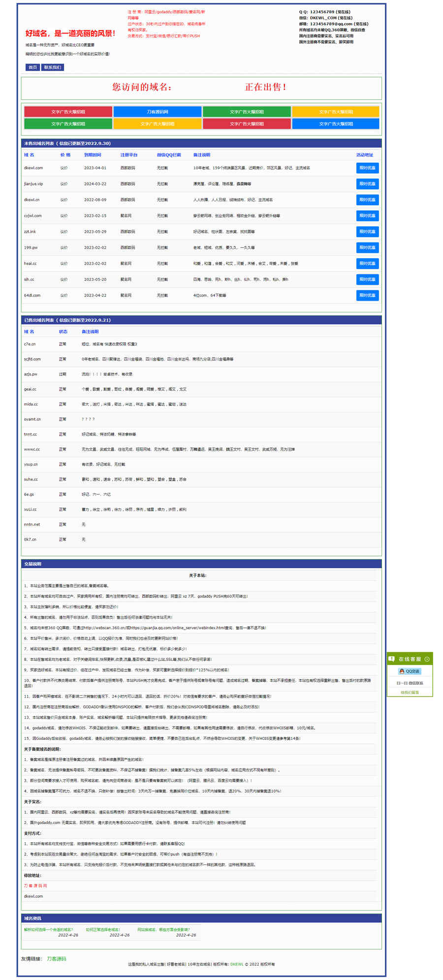Screen dimensions: 443x980
Task: Open the 联系我们 navigation tab
Action: (x=53, y=67)
